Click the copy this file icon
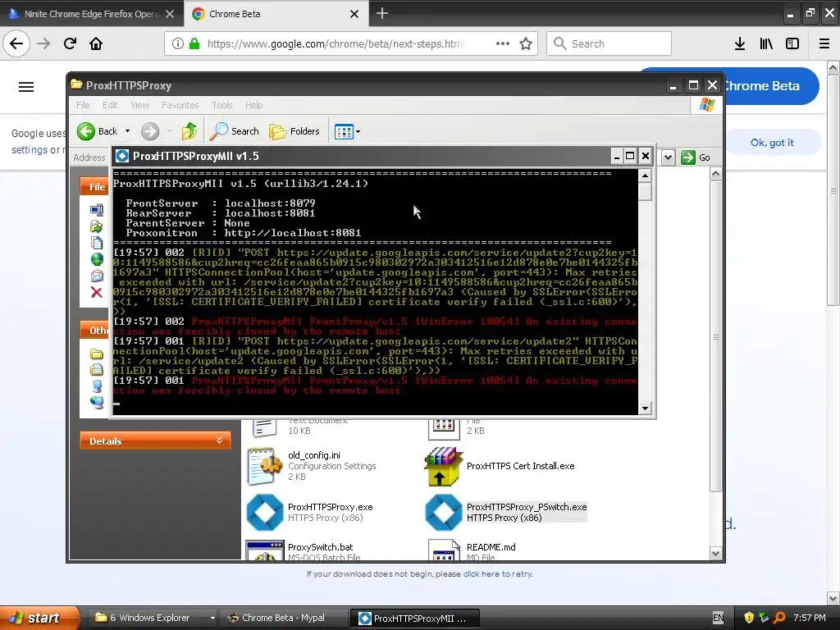840x630 pixels. [x=97, y=243]
